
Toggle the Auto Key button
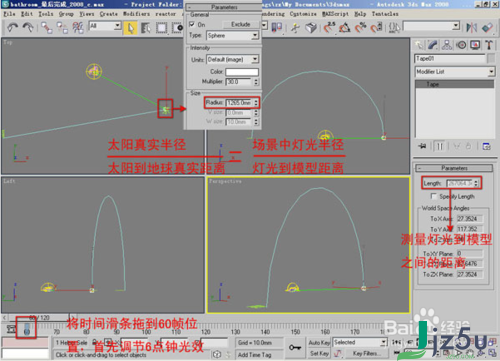[x=319, y=342]
